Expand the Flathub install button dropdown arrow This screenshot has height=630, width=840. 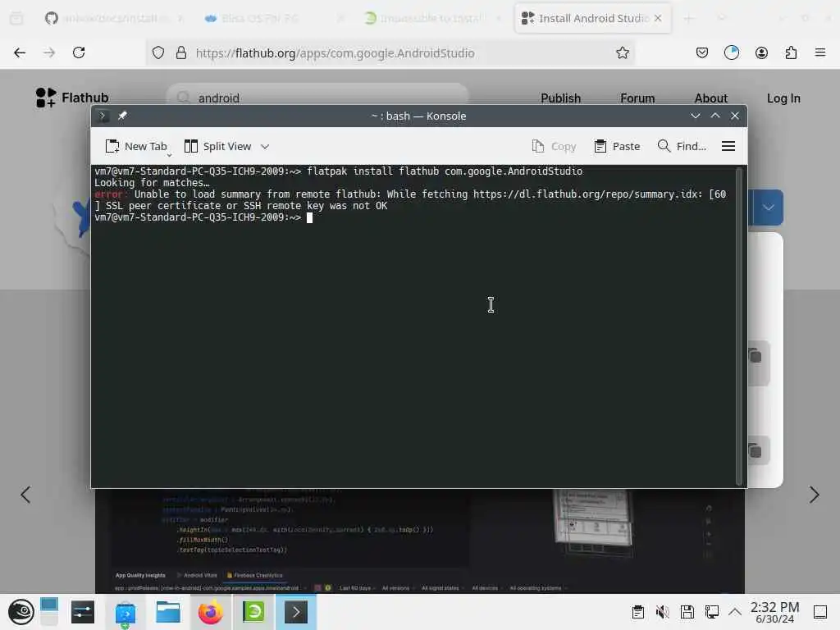[x=768, y=208]
